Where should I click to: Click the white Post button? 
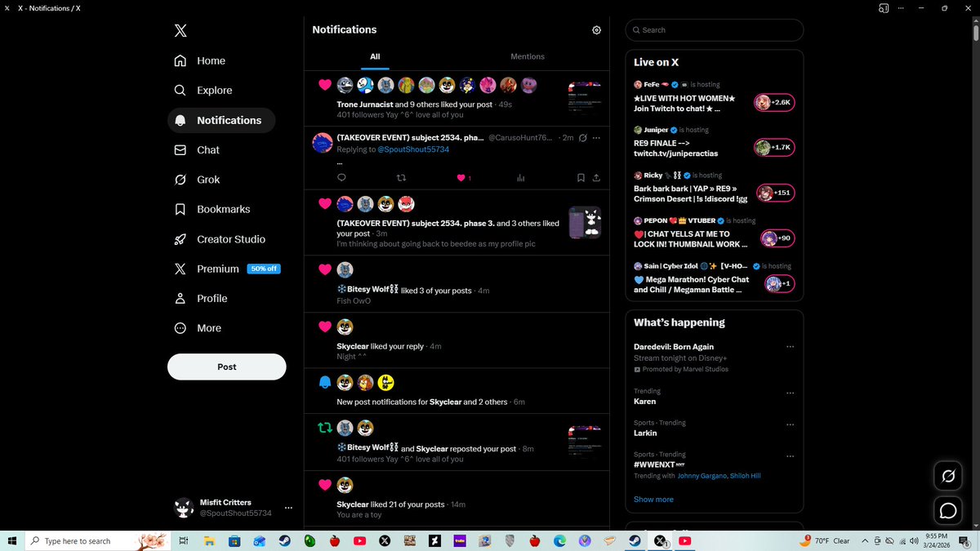click(x=227, y=367)
